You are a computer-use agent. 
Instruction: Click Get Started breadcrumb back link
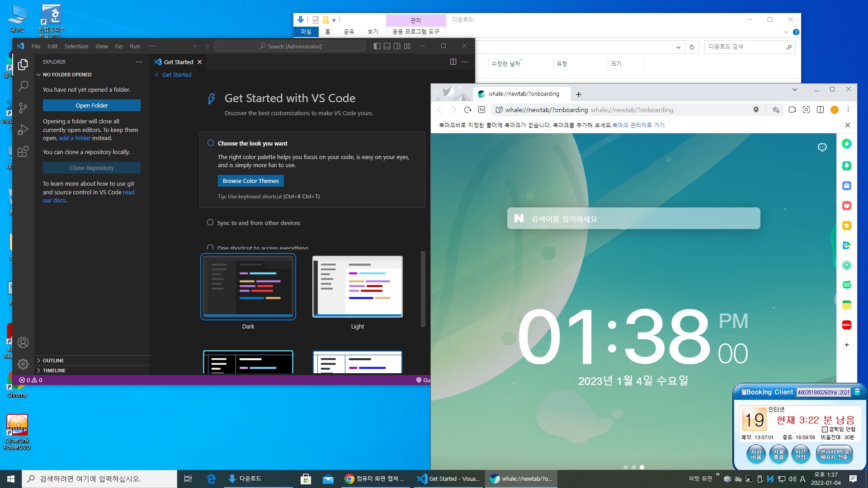click(173, 75)
